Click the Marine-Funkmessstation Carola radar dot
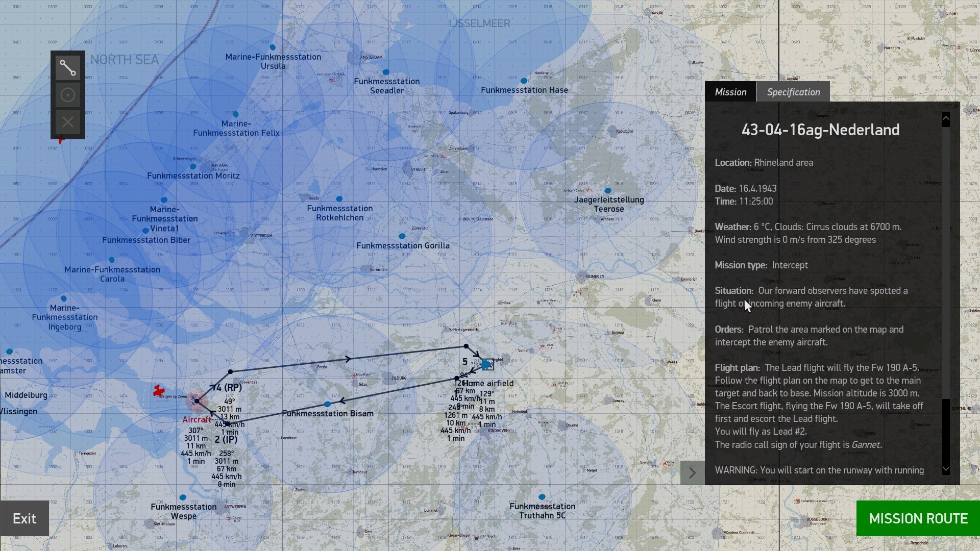The width and height of the screenshot is (980, 551). click(x=112, y=260)
